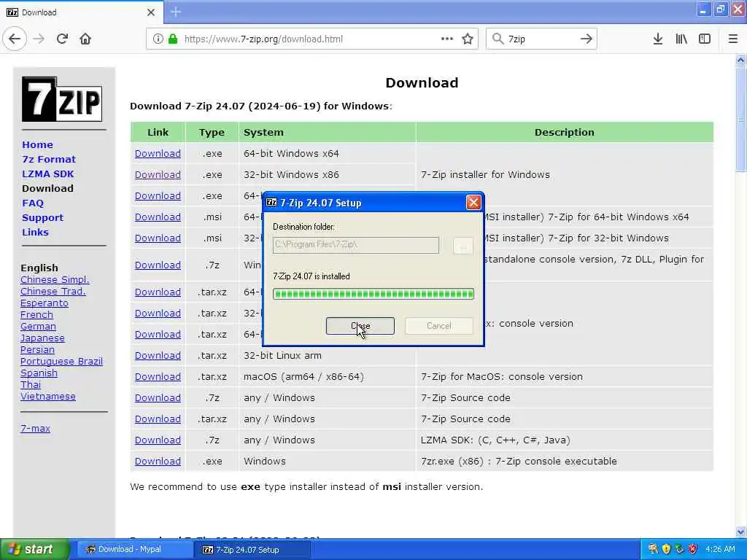Viewport: 747px width, 560px height.
Task: Open the hamburger application menu
Action: point(733,39)
